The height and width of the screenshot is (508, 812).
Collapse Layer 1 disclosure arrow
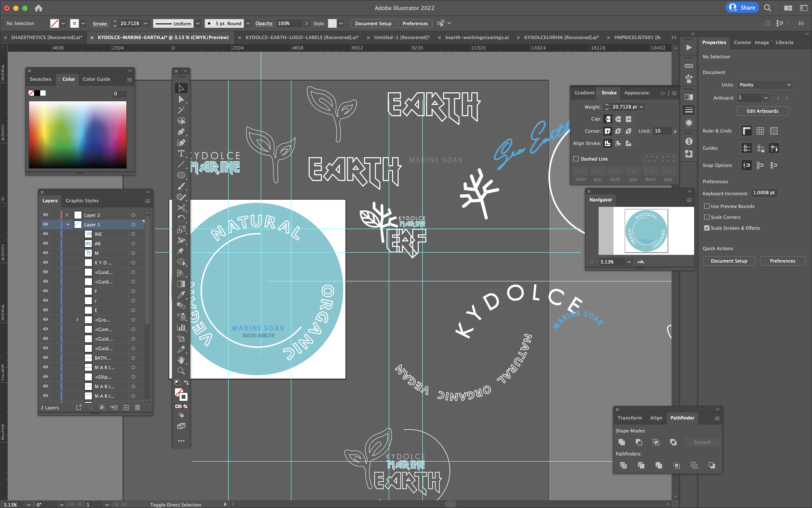tap(68, 225)
